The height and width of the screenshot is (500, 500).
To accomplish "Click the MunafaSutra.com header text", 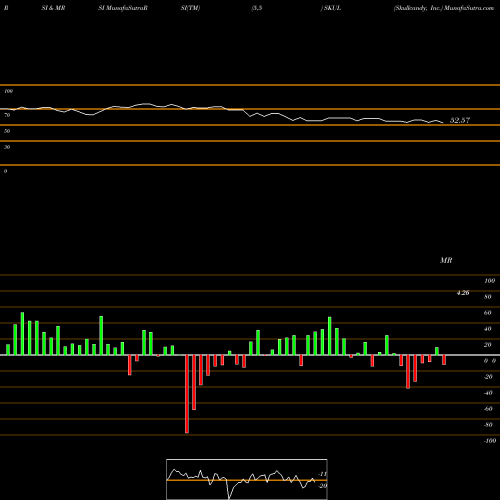I will pyautogui.click(x=469, y=8).
